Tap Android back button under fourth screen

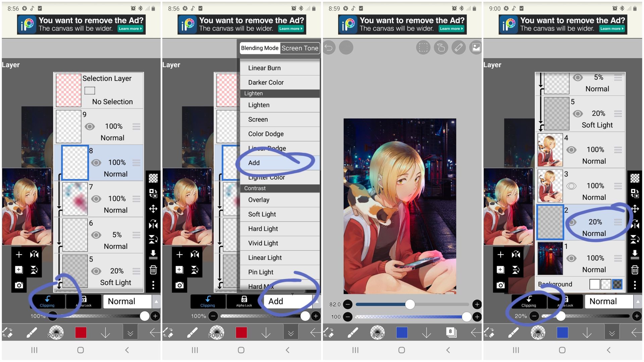(x=608, y=350)
